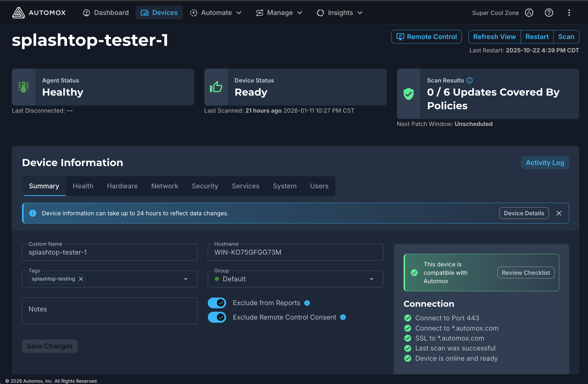Screen dimensions: 588x384
Task: Switch to the Network tab
Action: point(165,186)
